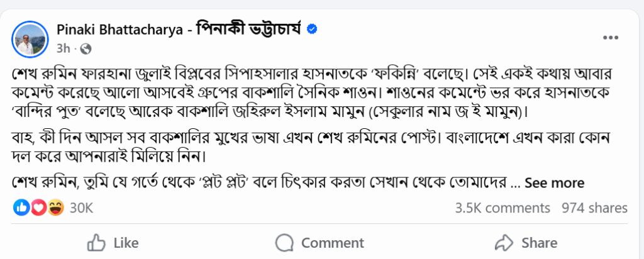Image resolution: width=644 pixels, height=259 pixels.
Task: Open the post's "3h" timestamp
Action: pyautogui.click(x=63, y=48)
